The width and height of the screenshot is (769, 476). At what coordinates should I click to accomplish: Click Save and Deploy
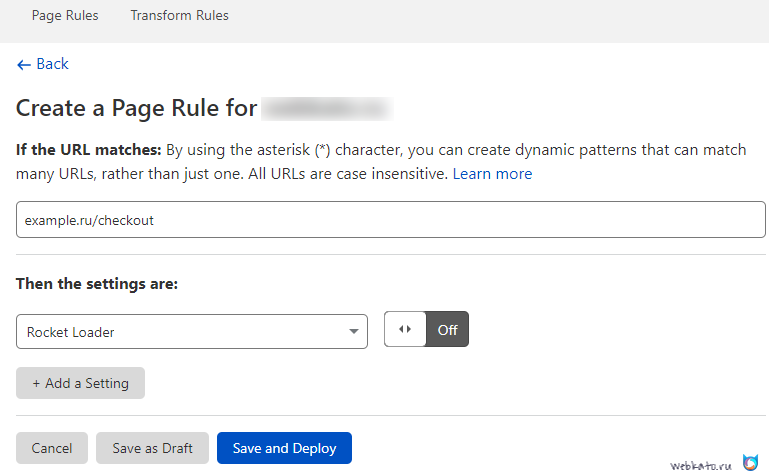(x=284, y=449)
